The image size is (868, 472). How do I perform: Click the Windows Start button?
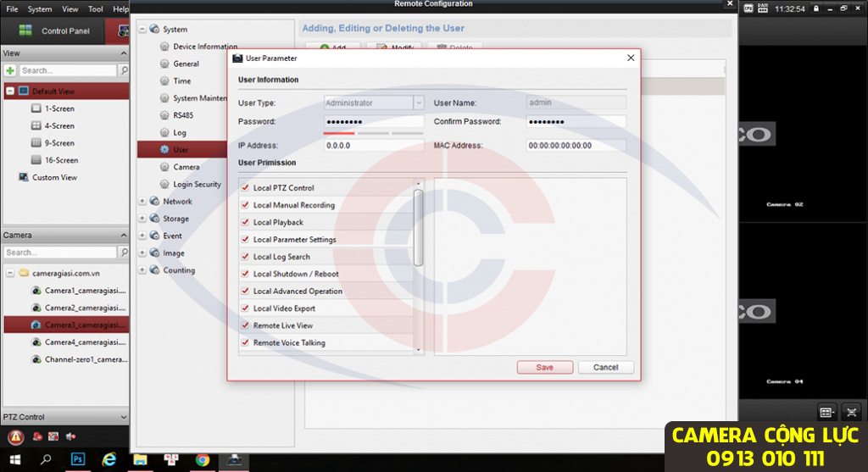pyautogui.click(x=15, y=459)
